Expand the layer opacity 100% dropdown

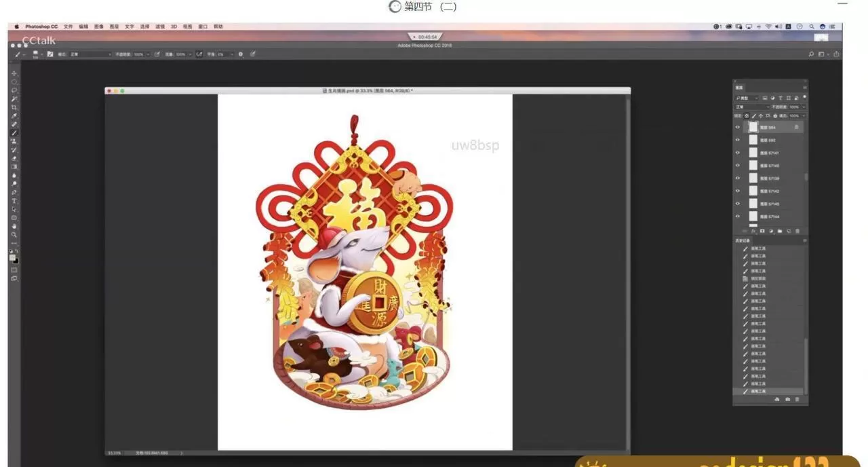(804, 107)
